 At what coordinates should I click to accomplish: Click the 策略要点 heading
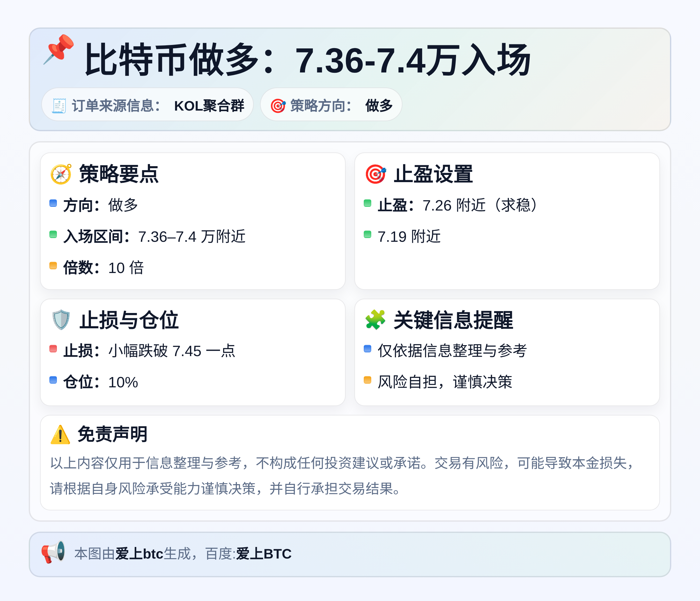119,174
